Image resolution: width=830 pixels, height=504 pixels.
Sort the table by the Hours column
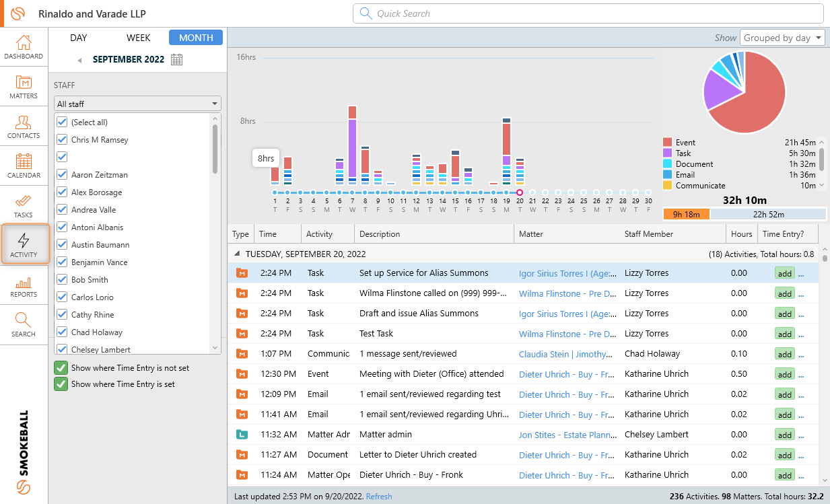click(x=741, y=234)
